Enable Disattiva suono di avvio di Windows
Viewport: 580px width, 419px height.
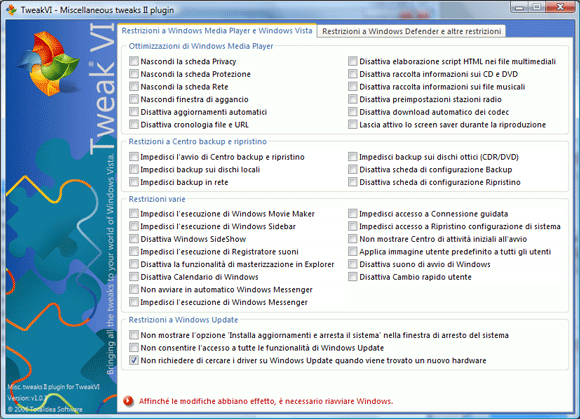point(353,264)
